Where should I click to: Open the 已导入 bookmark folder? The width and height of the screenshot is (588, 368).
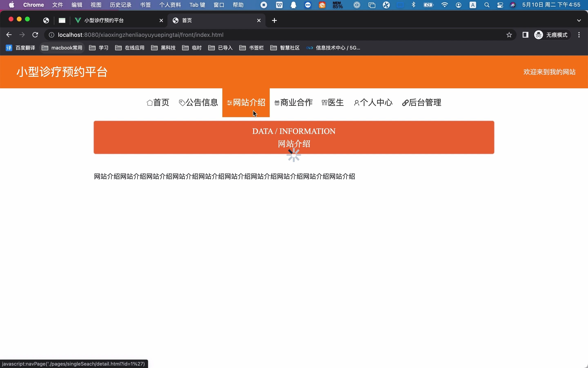220,48
